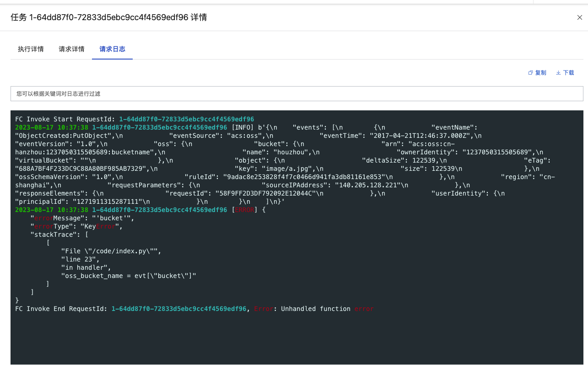
Task: Click the File "/code/index.py" stack line
Action: [x=111, y=251]
